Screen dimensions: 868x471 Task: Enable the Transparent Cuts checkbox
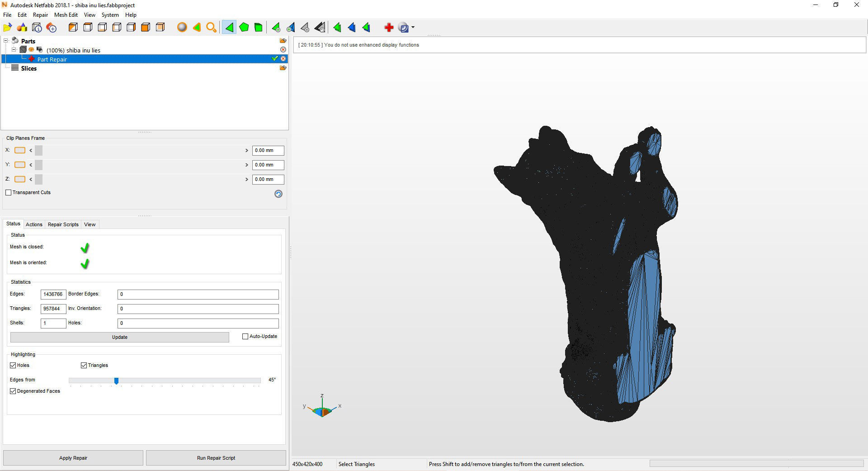click(8, 192)
